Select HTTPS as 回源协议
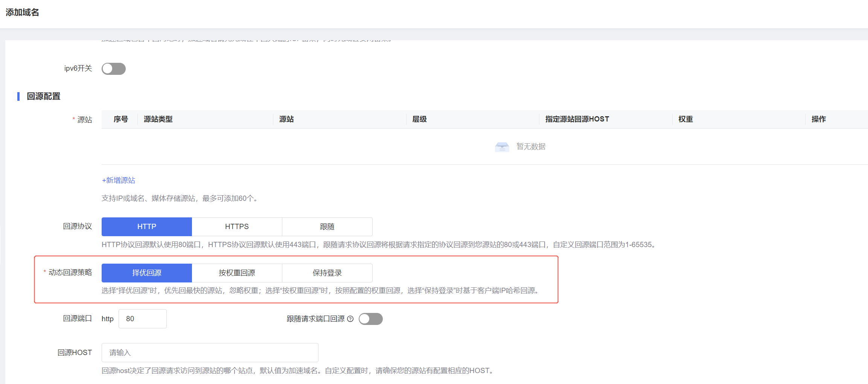 pyautogui.click(x=237, y=227)
